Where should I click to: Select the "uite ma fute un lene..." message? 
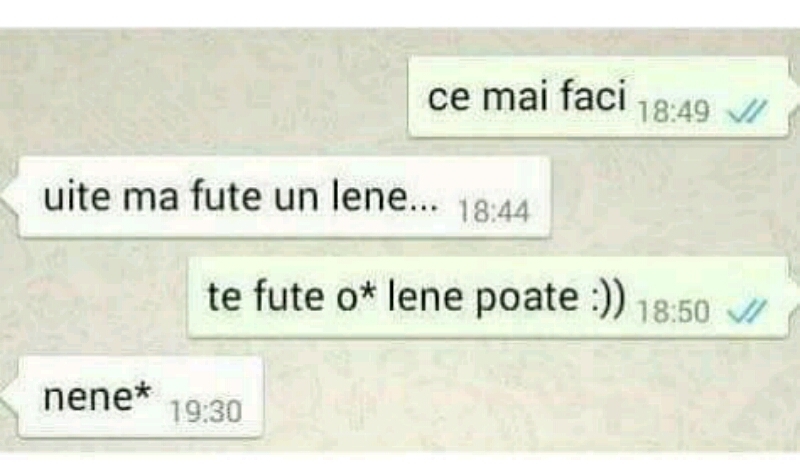[x=285, y=198]
